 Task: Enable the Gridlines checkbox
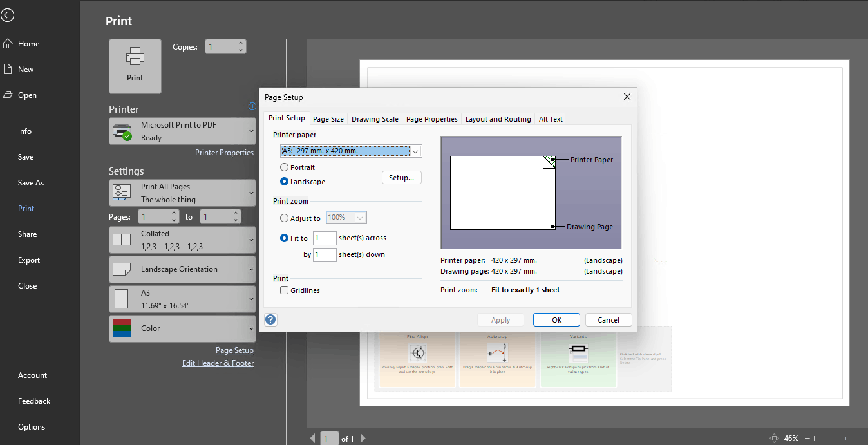pyautogui.click(x=284, y=290)
